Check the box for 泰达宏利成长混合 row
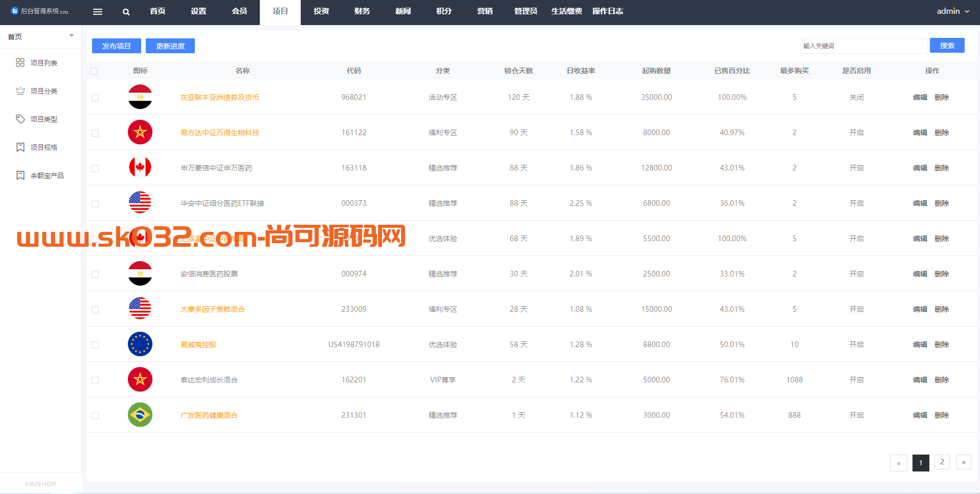 (x=95, y=380)
